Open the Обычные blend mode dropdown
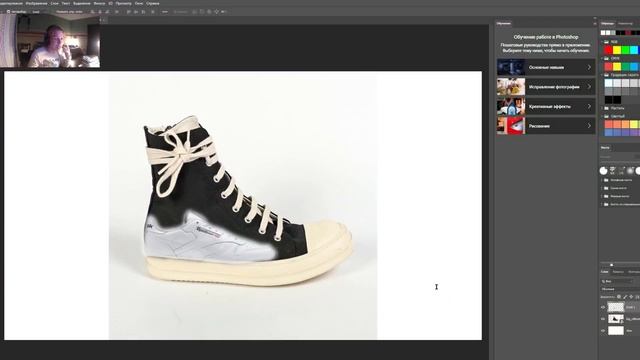This screenshot has width=640, height=360. point(620,289)
